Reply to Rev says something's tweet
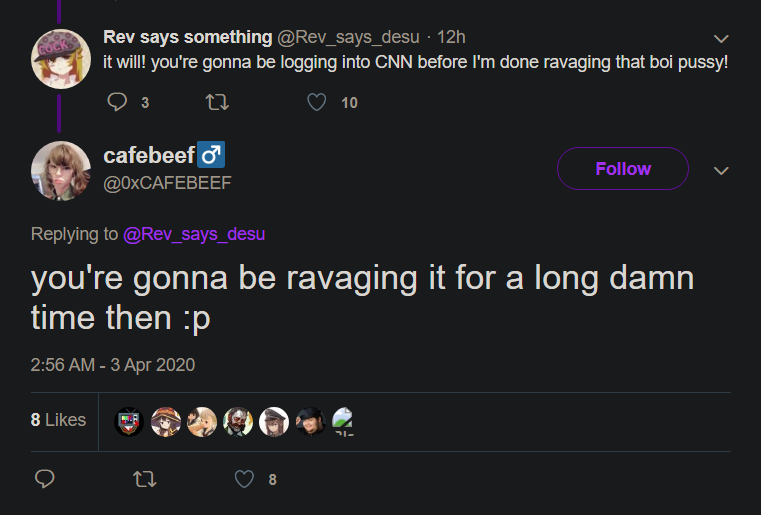 click(x=117, y=102)
